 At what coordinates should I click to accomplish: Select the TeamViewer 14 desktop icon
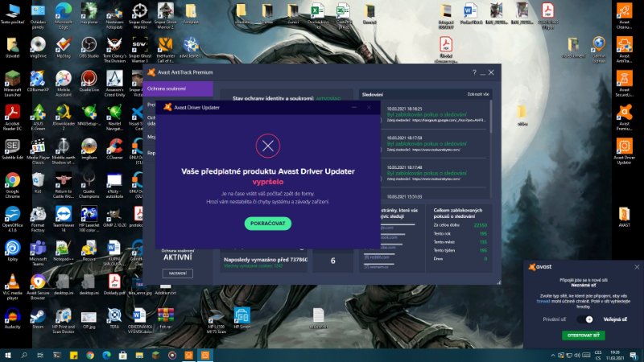(64, 219)
